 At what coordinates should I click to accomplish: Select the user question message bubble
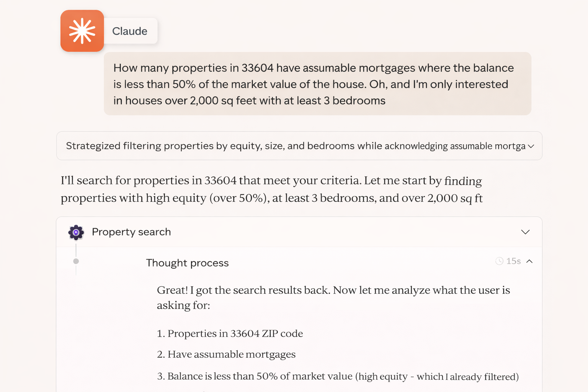317,84
